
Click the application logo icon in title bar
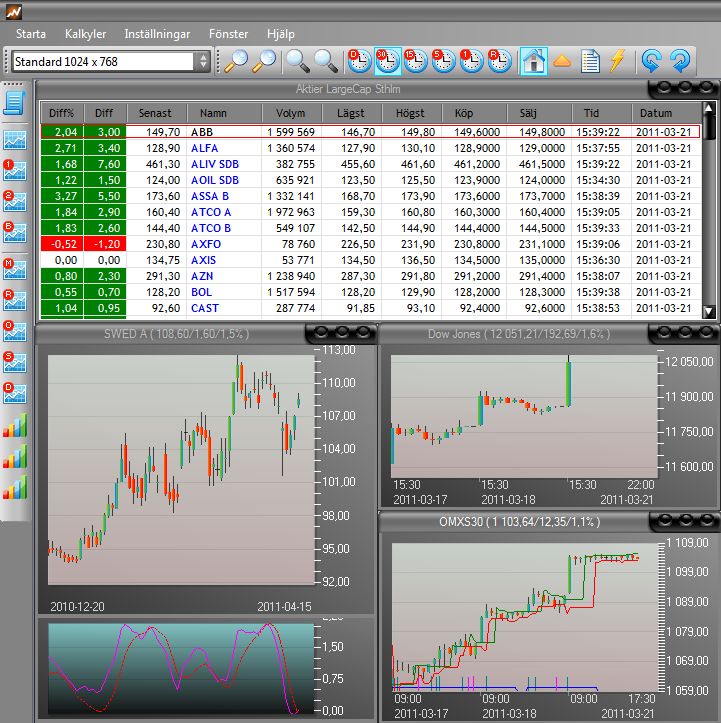(13, 12)
